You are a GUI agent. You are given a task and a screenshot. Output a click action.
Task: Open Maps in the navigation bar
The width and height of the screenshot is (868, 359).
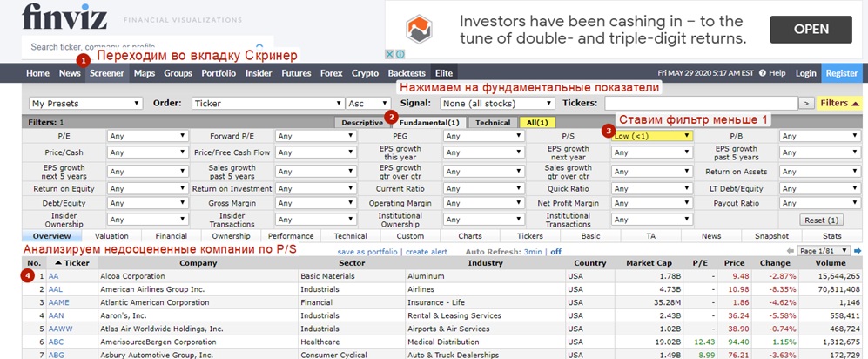[145, 73]
